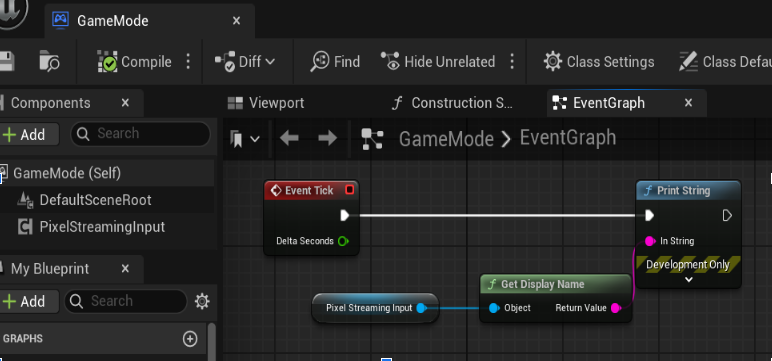
Task: Click the Hide Unrelated nodes icon
Action: pyautogui.click(x=390, y=61)
